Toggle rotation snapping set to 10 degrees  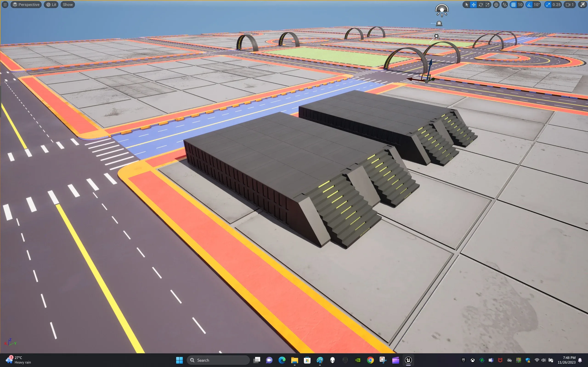click(x=529, y=5)
